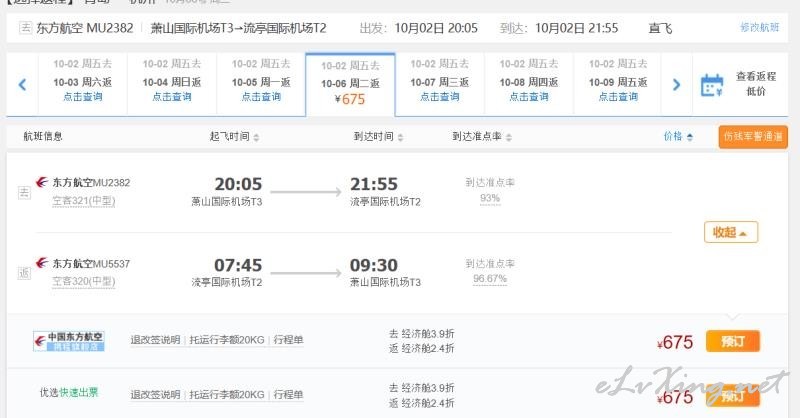Open the return low price calendar icon
The width and height of the screenshot is (800, 418).
click(712, 85)
